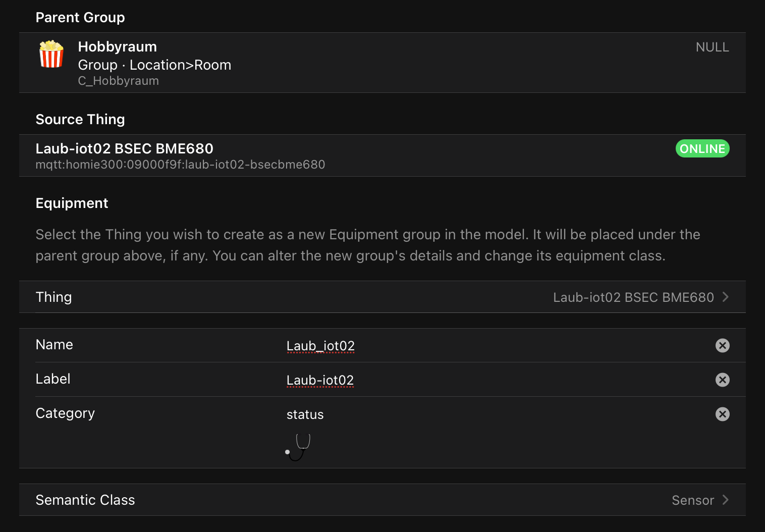Clear the Category field with its X icon
Image resolution: width=765 pixels, height=532 pixels.
pyautogui.click(x=722, y=414)
